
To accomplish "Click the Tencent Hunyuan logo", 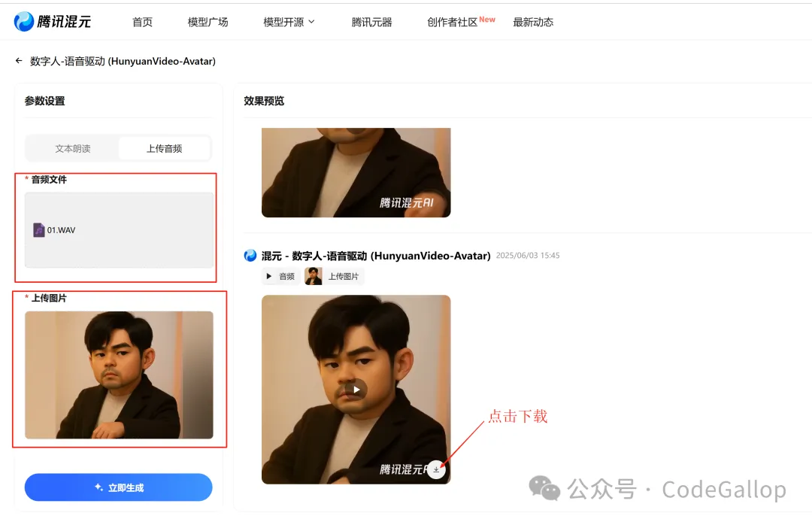I will [x=53, y=22].
